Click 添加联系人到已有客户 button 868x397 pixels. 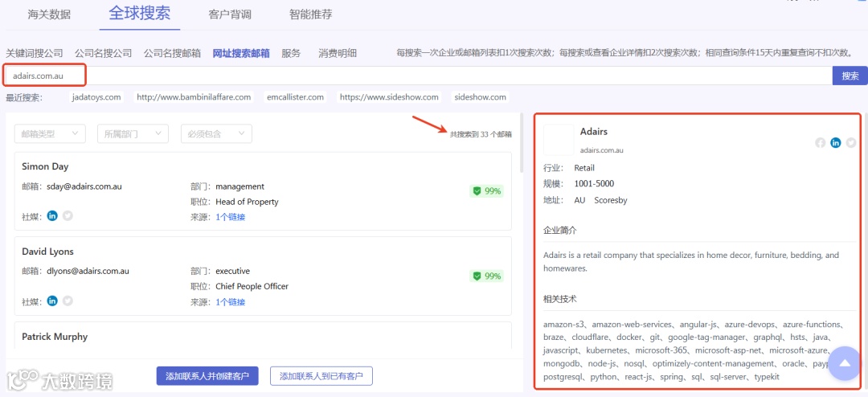tap(321, 375)
